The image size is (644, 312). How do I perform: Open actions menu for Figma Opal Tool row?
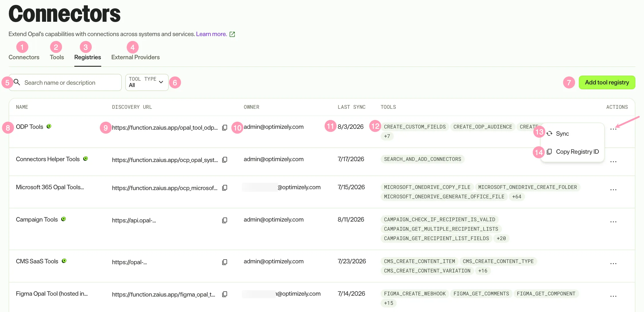point(613,296)
